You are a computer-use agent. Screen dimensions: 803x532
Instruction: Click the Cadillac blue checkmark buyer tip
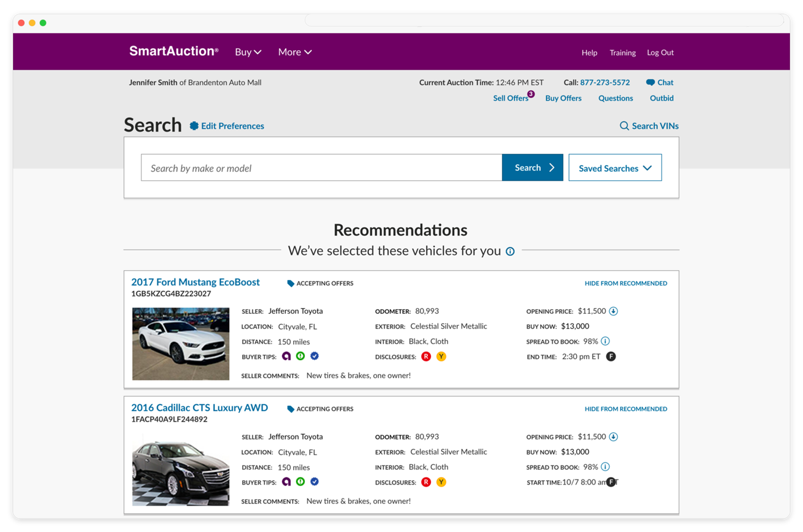(x=315, y=482)
